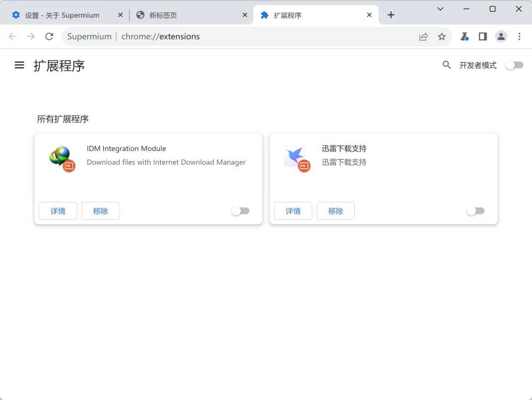Expand the tab search chevron
Viewport: 532px width, 400px height.
coord(440,9)
